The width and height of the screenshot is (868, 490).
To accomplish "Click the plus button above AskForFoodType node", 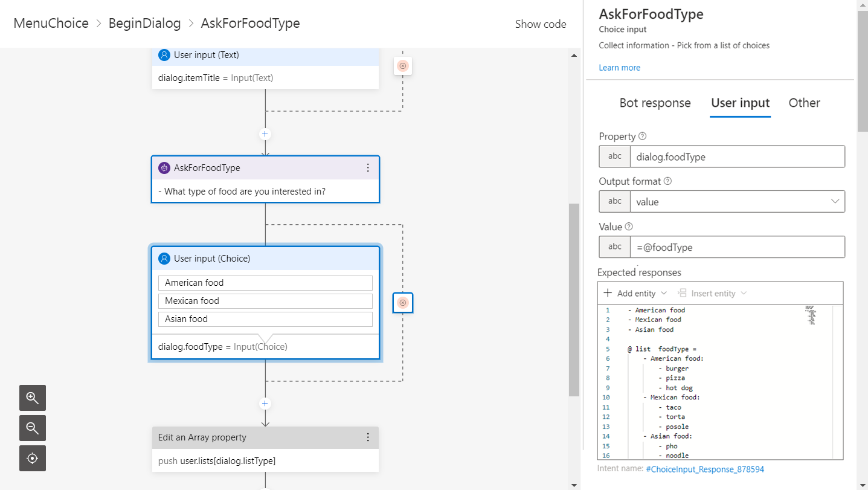I will (x=265, y=134).
